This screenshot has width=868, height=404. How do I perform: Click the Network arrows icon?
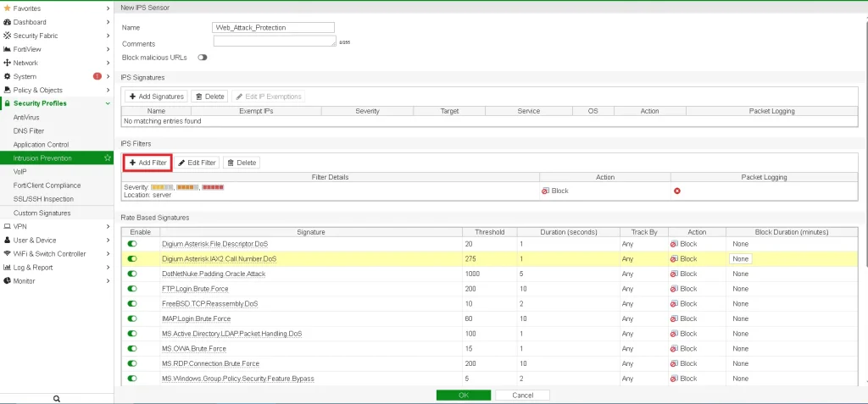[x=7, y=63]
